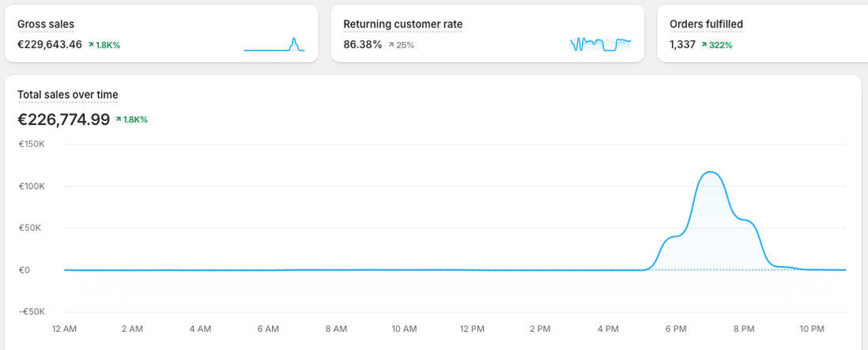Click the 86.38% returning rate value
This screenshot has height=350, width=868.
(362, 45)
